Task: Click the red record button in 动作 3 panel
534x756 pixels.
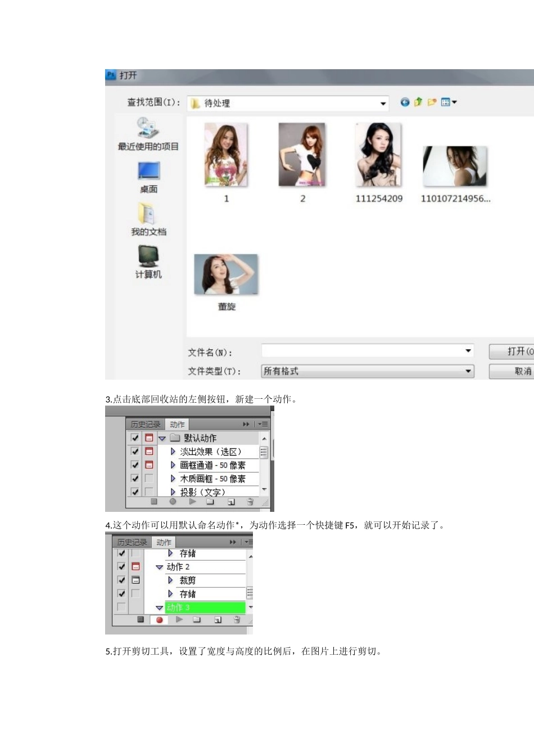Action: (x=159, y=620)
